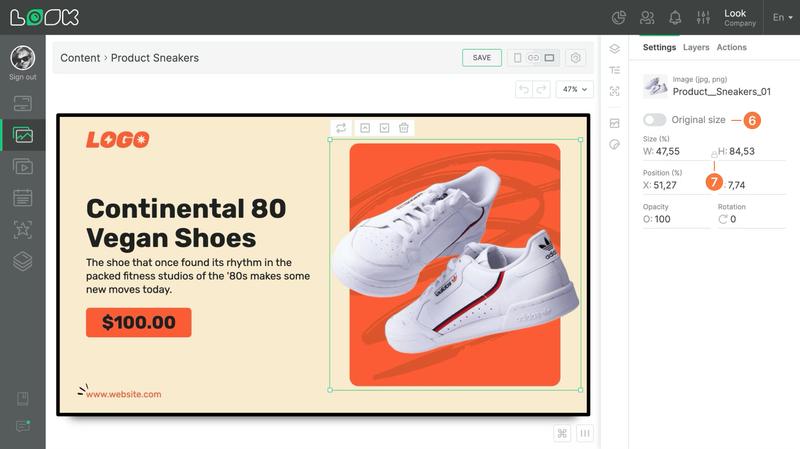The height and width of the screenshot is (449, 800).
Task: Open the users icon in top bar
Action: point(647,18)
